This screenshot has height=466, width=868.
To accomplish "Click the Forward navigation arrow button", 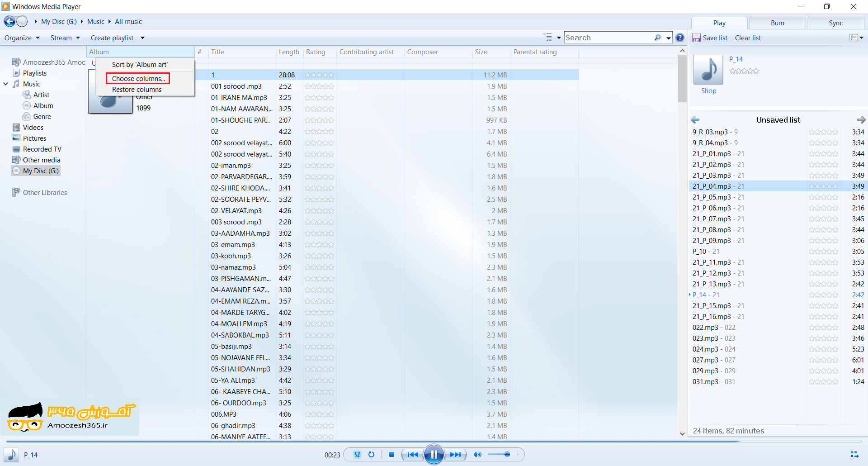I will click(22, 21).
